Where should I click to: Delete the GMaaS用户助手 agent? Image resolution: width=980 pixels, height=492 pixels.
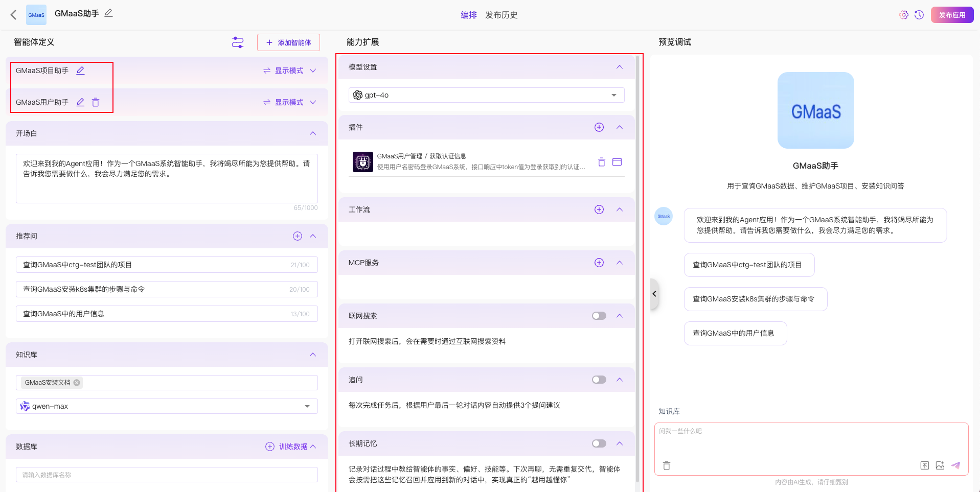[96, 102]
